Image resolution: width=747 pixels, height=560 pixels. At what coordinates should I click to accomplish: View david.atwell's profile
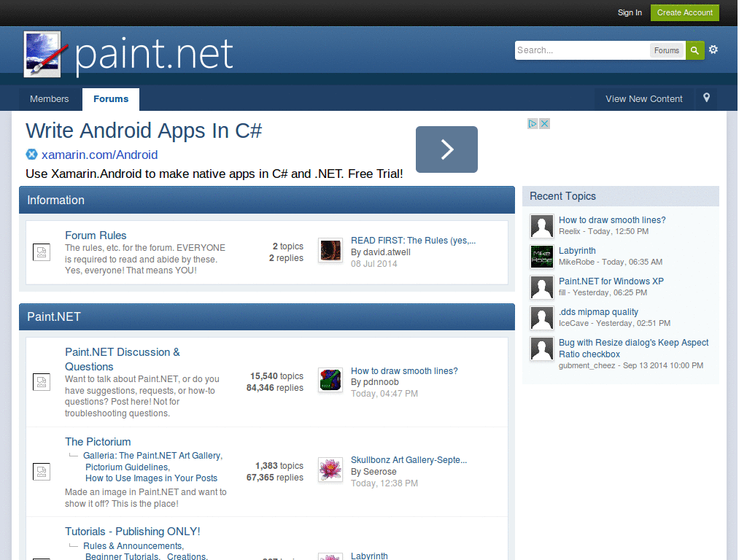click(x=387, y=252)
